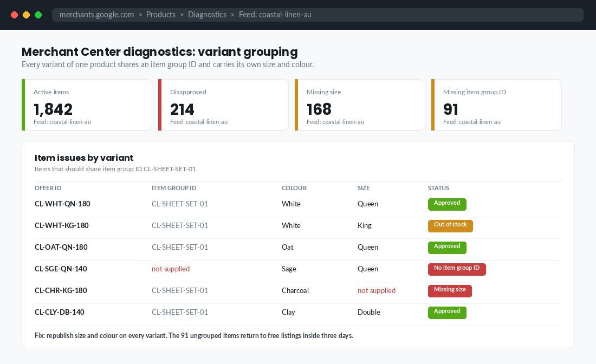
Task: Click item group ID in CL-WHT-QN-180 row
Action: tap(180, 204)
